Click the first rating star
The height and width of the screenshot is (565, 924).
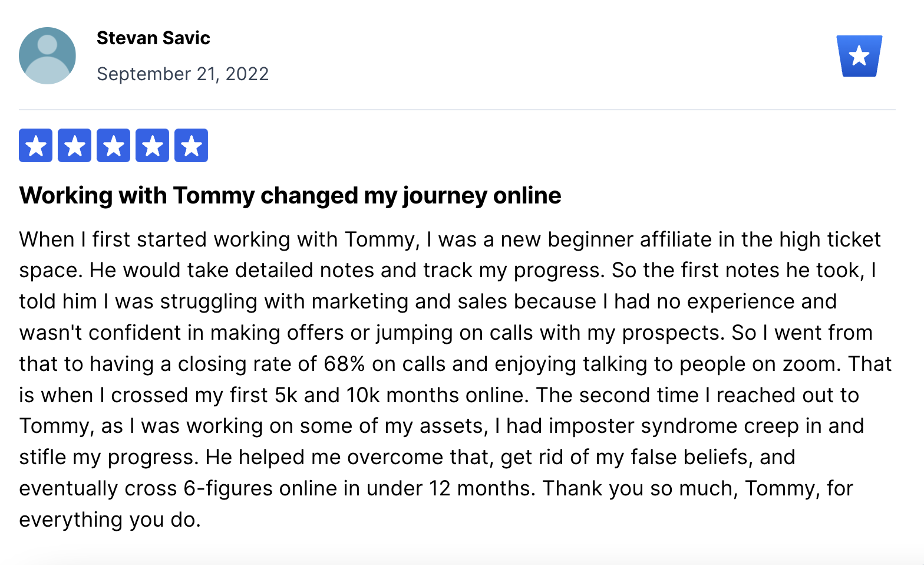(35, 145)
